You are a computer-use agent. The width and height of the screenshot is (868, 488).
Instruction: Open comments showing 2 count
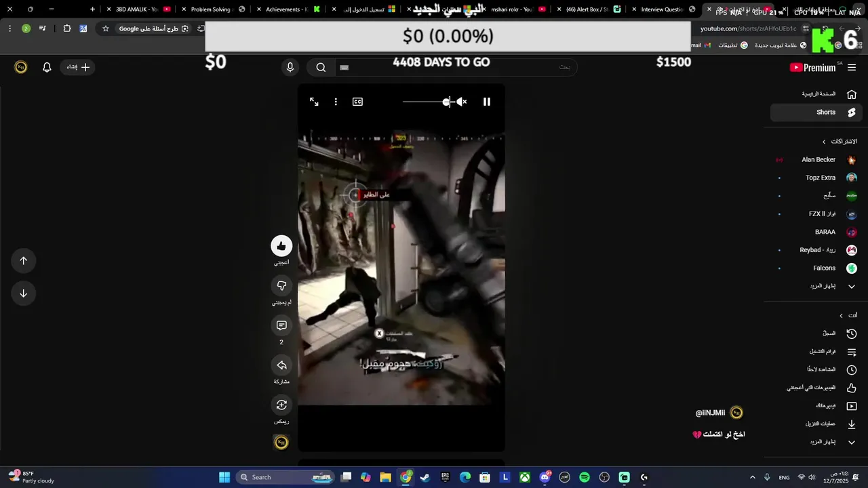pos(281,326)
